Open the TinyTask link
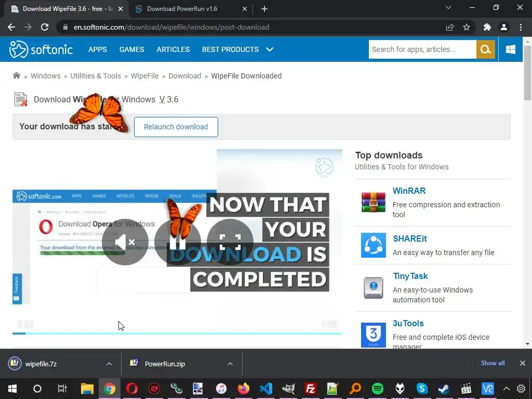The height and width of the screenshot is (399, 532). click(x=410, y=276)
